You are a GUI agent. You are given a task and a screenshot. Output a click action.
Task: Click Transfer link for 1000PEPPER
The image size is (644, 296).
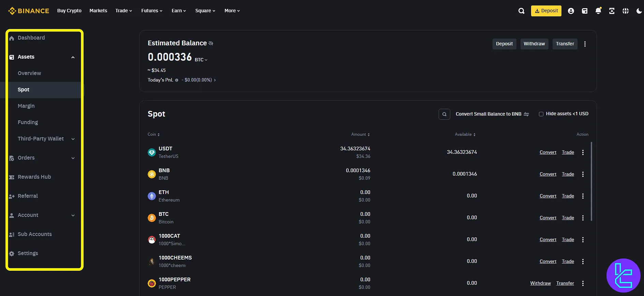click(x=565, y=283)
